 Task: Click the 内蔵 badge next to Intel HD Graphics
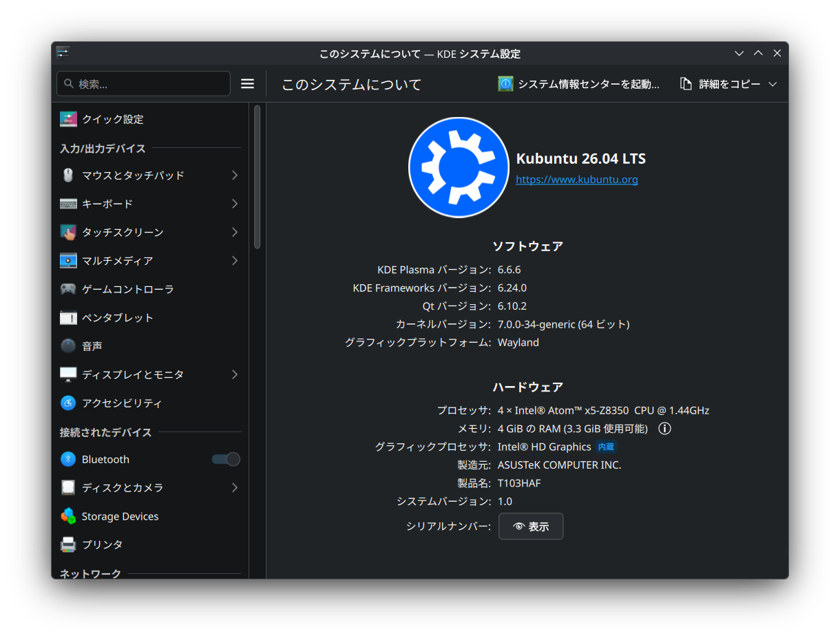(x=606, y=447)
